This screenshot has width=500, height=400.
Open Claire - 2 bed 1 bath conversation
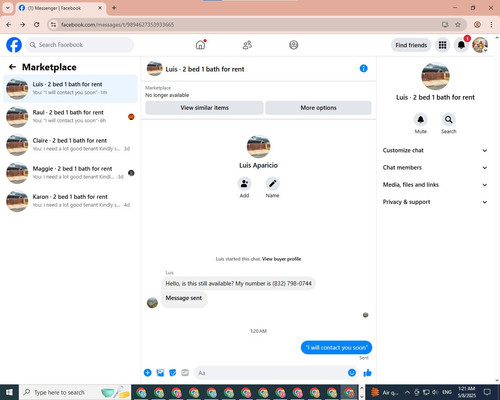(70, 145)
